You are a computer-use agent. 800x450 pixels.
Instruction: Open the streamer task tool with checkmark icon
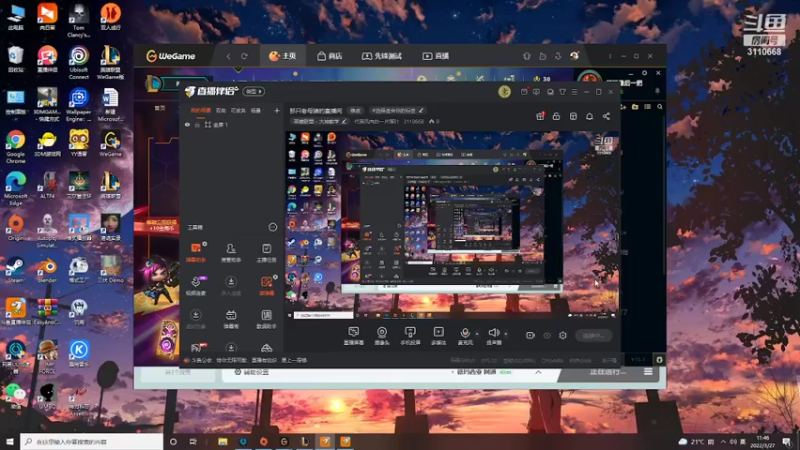266,252
